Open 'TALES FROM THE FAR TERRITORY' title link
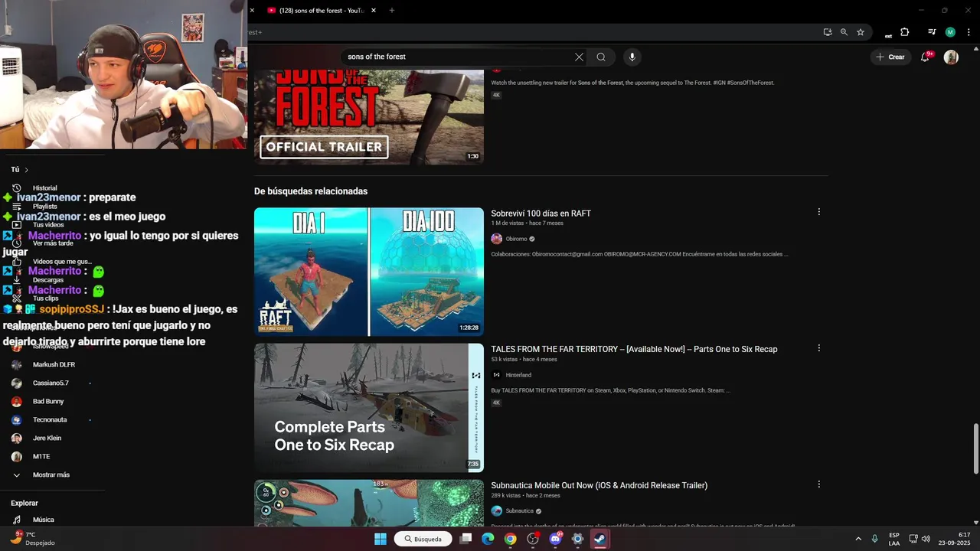 pos(634,349)
